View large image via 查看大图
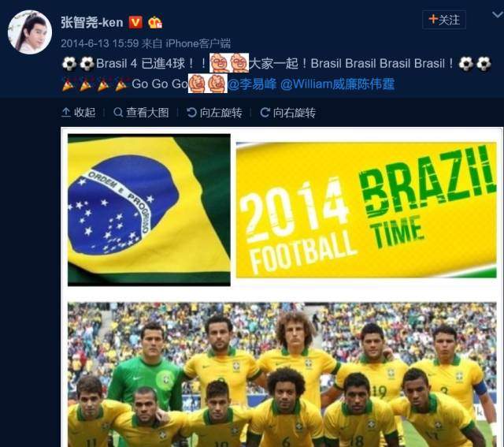Viewport: 504px width, 447px height. tap(142, 112)
